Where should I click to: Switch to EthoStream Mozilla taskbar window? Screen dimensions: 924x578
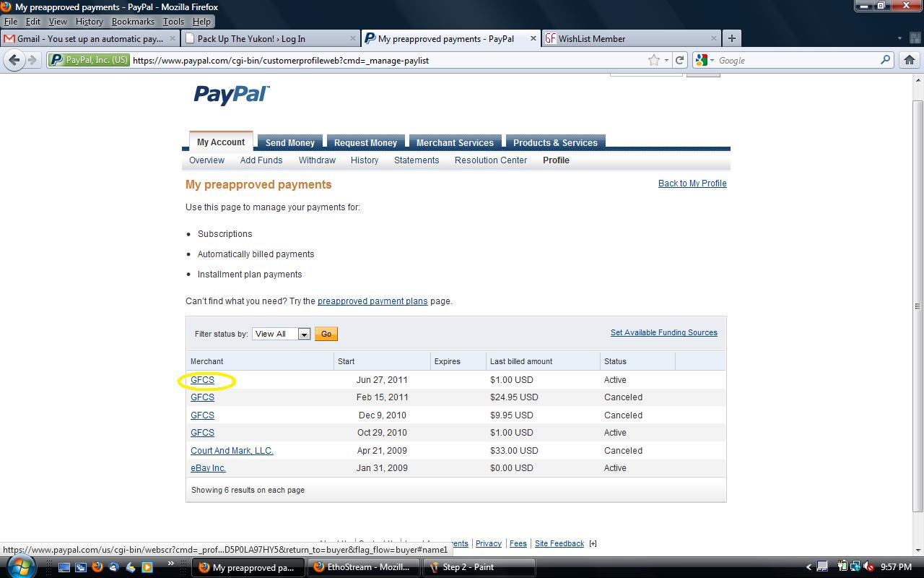[363, 567]
